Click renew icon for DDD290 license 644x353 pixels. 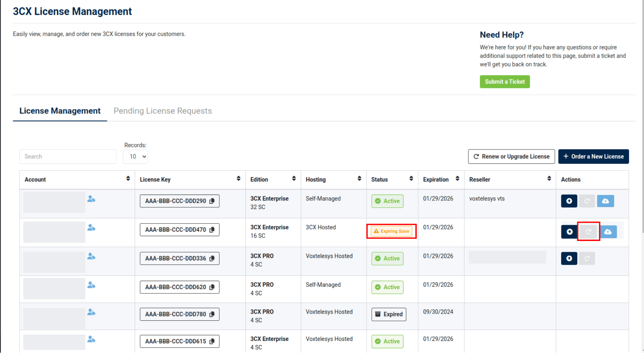pyautogui.click(x=587, y=201)
